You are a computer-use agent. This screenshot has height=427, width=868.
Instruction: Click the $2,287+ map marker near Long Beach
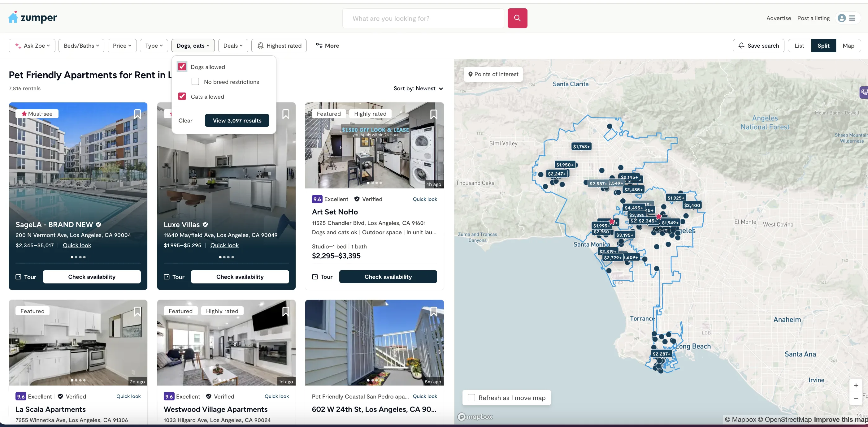(661, 354)
